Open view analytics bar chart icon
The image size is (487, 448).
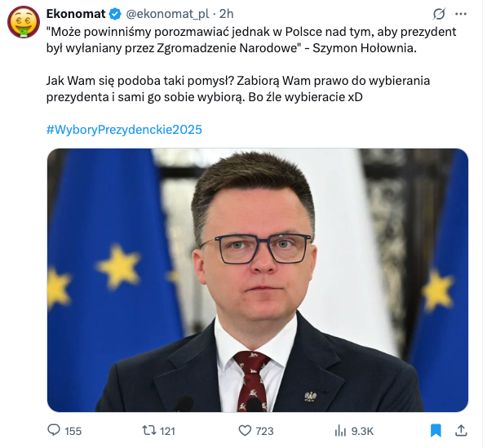[340, 431]
